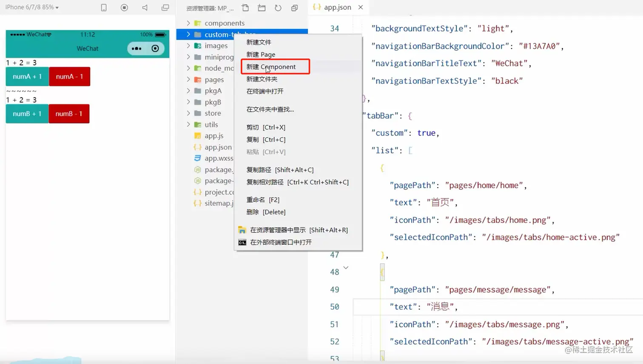
Task: Choose 在资源管理器中显示 from the context menu
Action: point(298,230)
